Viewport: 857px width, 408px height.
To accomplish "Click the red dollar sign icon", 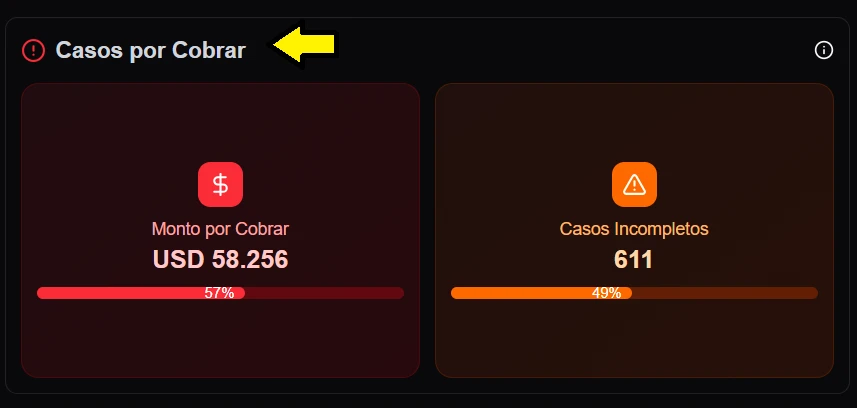I will 220,184.
